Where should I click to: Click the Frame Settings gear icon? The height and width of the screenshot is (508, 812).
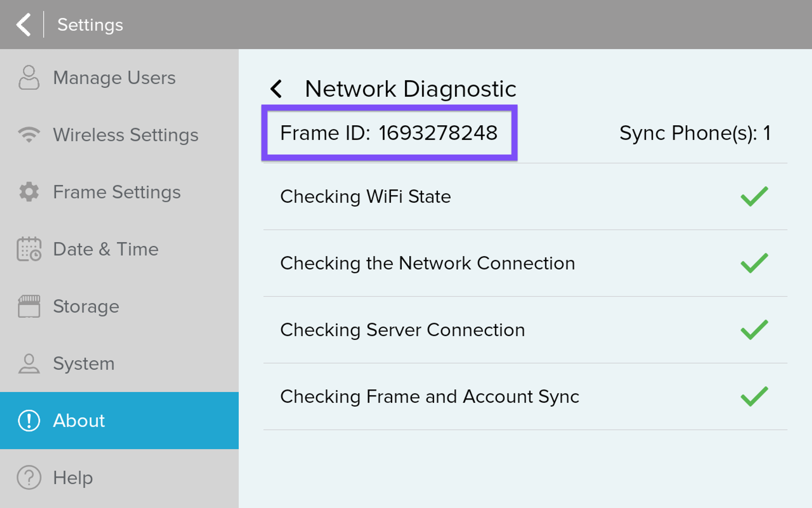(29, 192)
